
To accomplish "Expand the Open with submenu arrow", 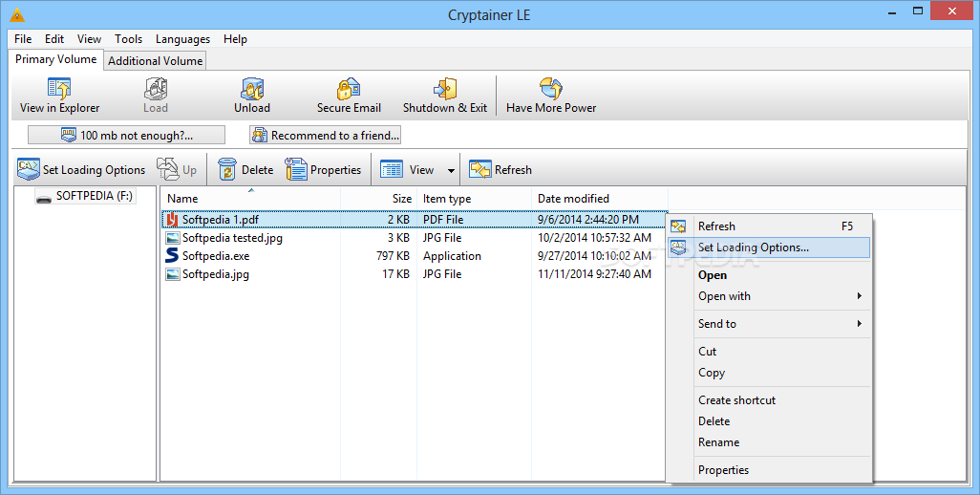I will coord(860,296).
